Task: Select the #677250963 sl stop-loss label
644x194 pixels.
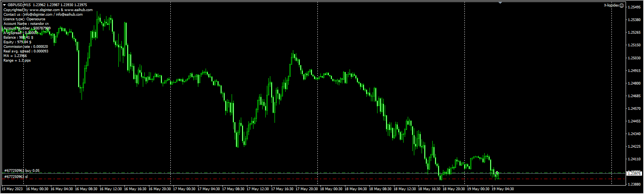Action: 16,177
